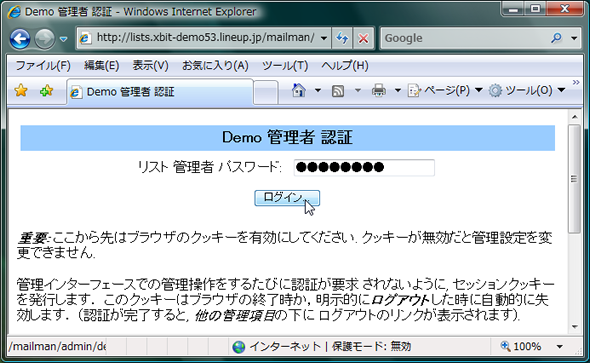Expand the address bar history dropdown
The image size is (590, 363).
point(324,38)
